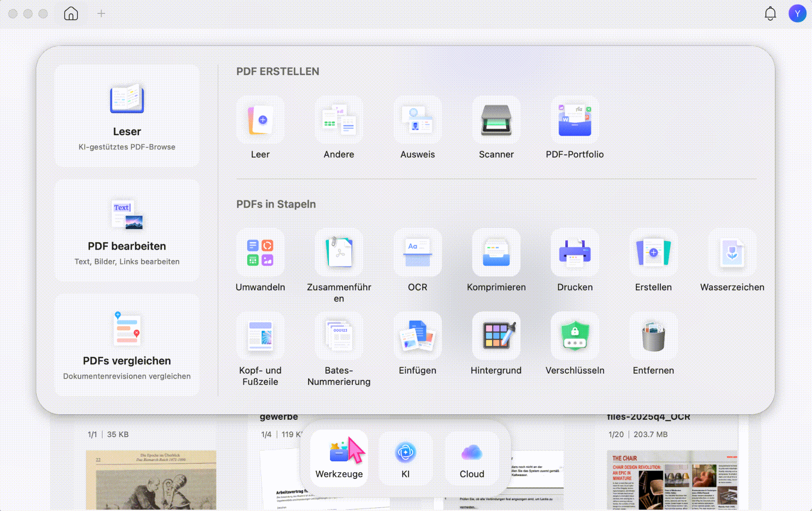The image size is (812, 511).
Task: Click the Einfügen insert icon
Action: click(x=418, y=336)
